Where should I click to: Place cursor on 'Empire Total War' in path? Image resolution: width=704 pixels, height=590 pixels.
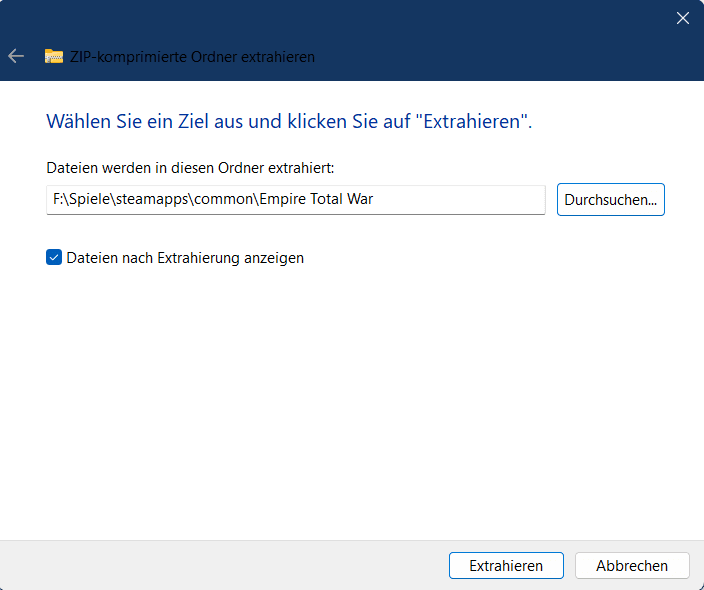coord(316,199)
